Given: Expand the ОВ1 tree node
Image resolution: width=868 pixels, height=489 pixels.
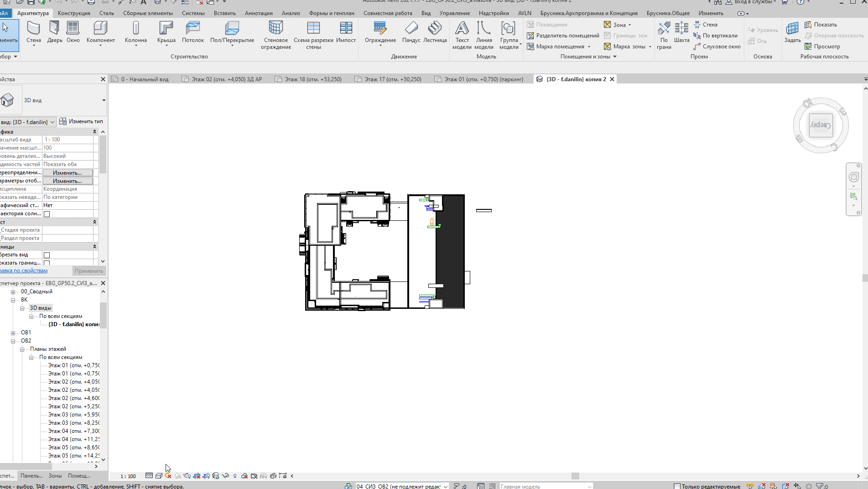Looking at the screenshot, I should coord(13,333).
